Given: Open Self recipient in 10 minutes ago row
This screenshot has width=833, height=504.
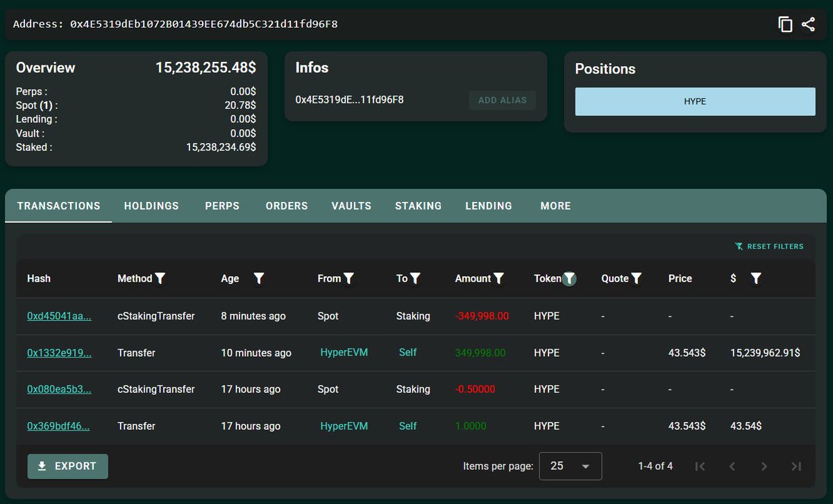Looking at the screenshot, I should point(407,353).
